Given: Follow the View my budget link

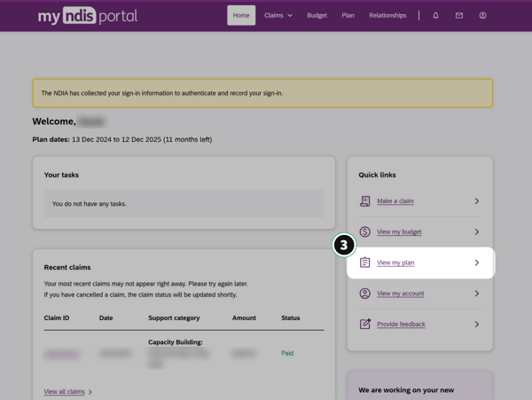Looking at the screenshot, I should 399,231.
